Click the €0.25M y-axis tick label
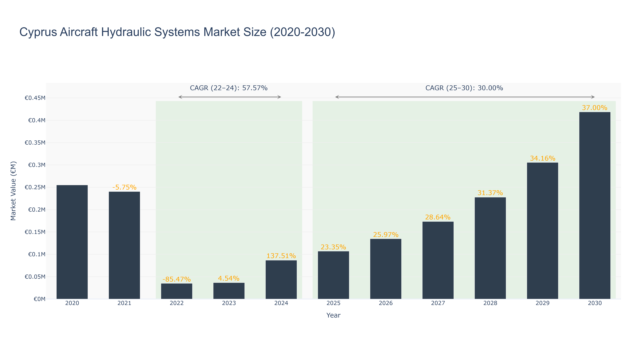The height and width of the screenshot is (345, 644). 35,187
